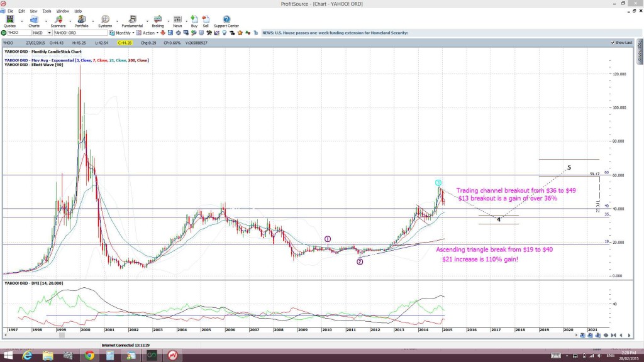The width and height of the screenshot is (644, 362).
Task: Step chart right with bottom arrow
Action: click(629, 336)
